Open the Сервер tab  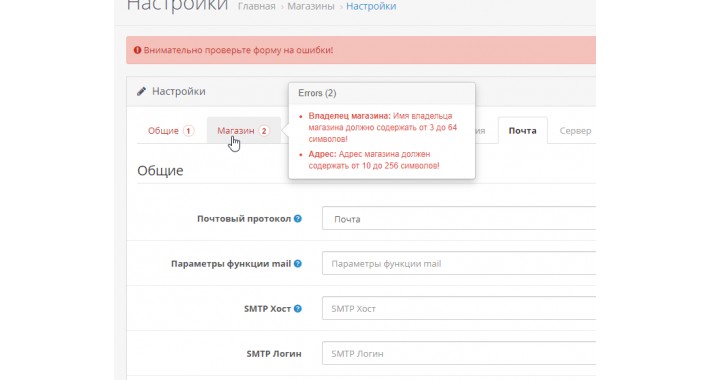(575, 130)
